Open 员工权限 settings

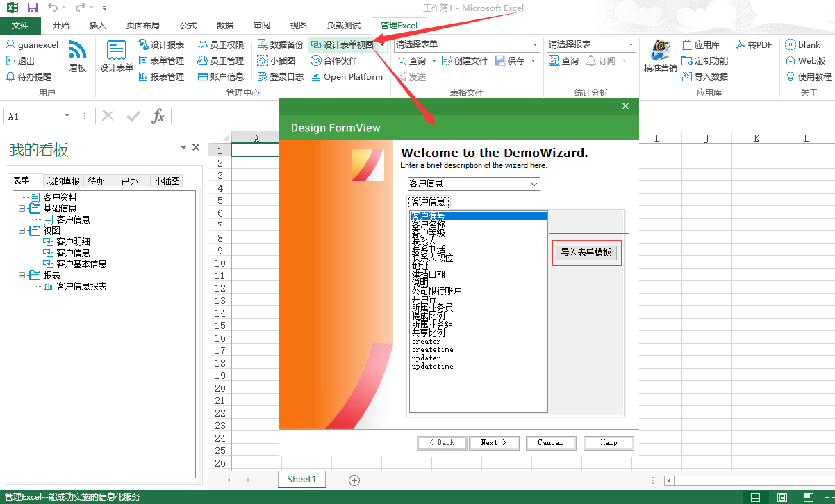tap(221, 44)
